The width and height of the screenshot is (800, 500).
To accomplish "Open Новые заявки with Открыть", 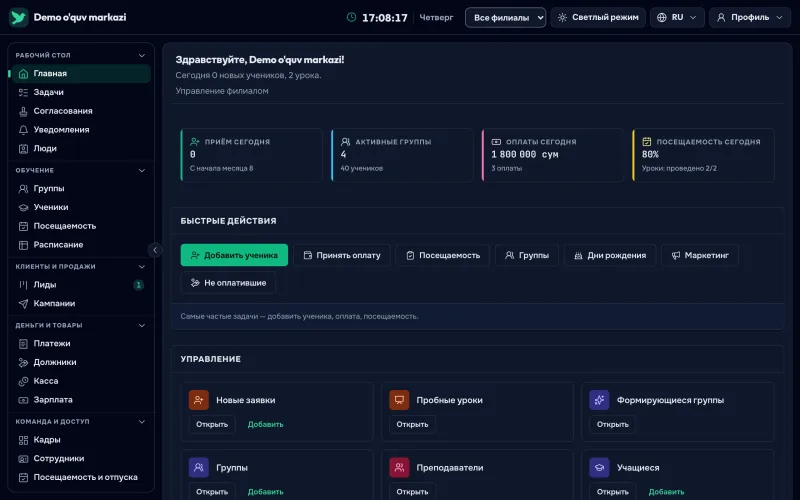I will pos(212,424).
